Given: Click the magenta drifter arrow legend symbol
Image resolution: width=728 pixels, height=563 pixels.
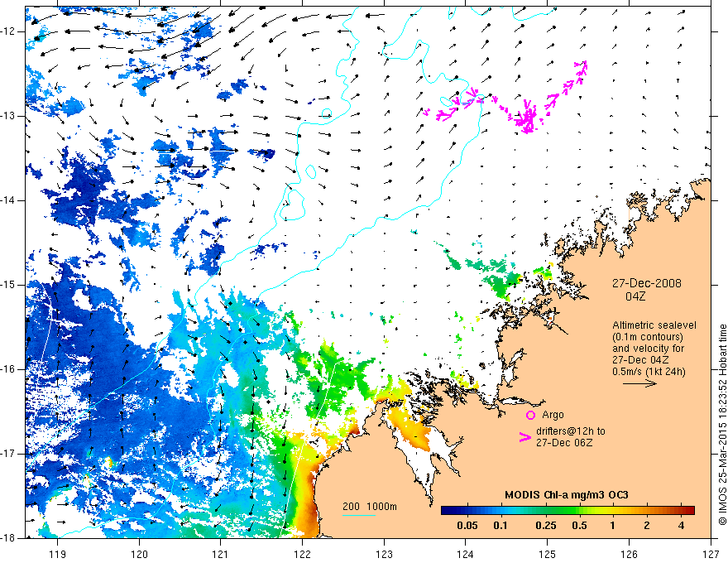Looking at the screenshot, I should (x=525, y=437).
